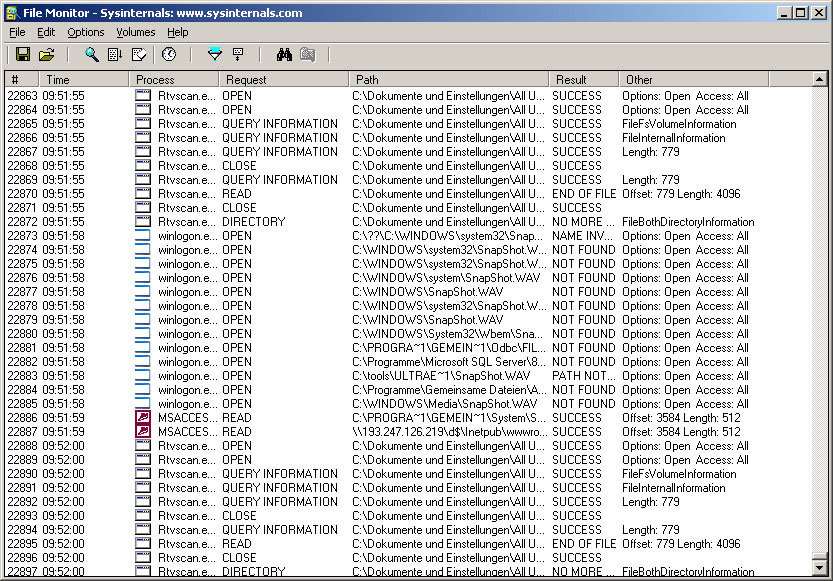Image resolution: width=833 pixels, height=581 pixels.
Task: Open the Filter funnel icon
Action: point(215,54)
